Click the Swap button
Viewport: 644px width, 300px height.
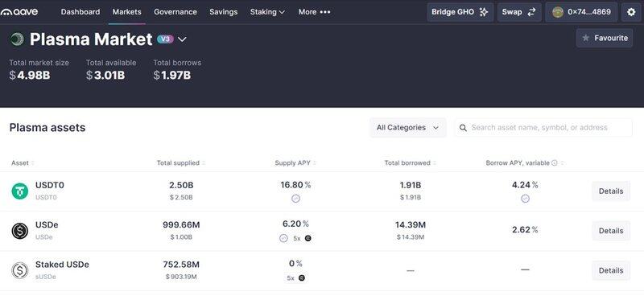(x=519, y=12)
